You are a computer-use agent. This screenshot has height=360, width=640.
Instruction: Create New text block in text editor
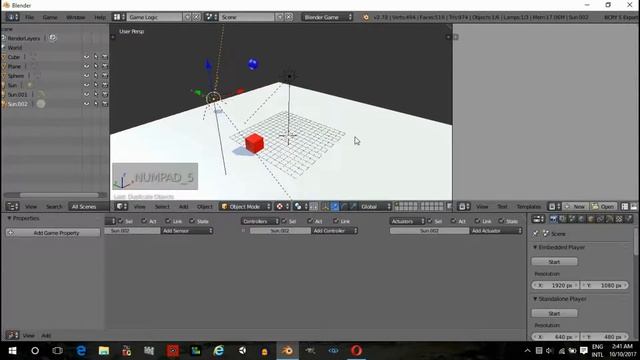coord(576,207)
